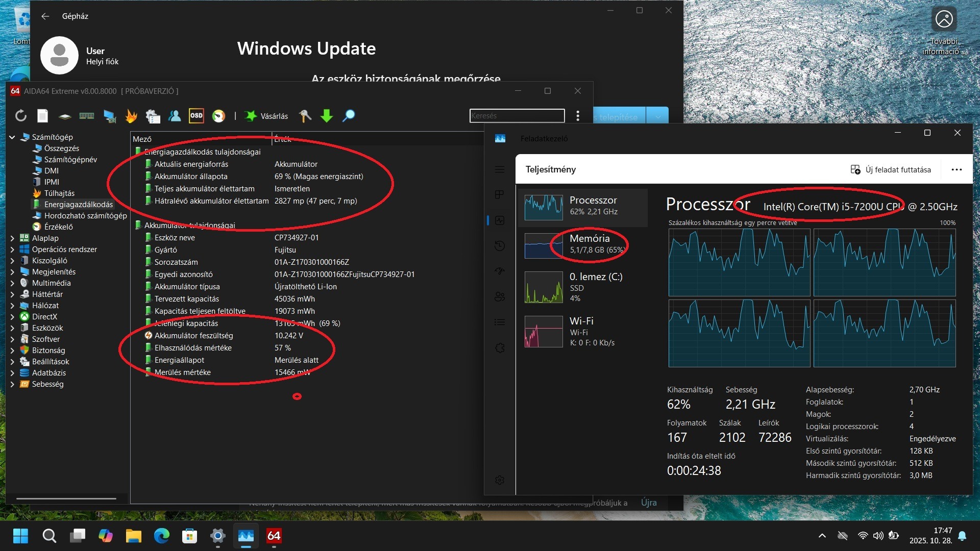Click the magnifier search icon in toolbar
This screenshot has height=551, width=980.
[349, 116]
